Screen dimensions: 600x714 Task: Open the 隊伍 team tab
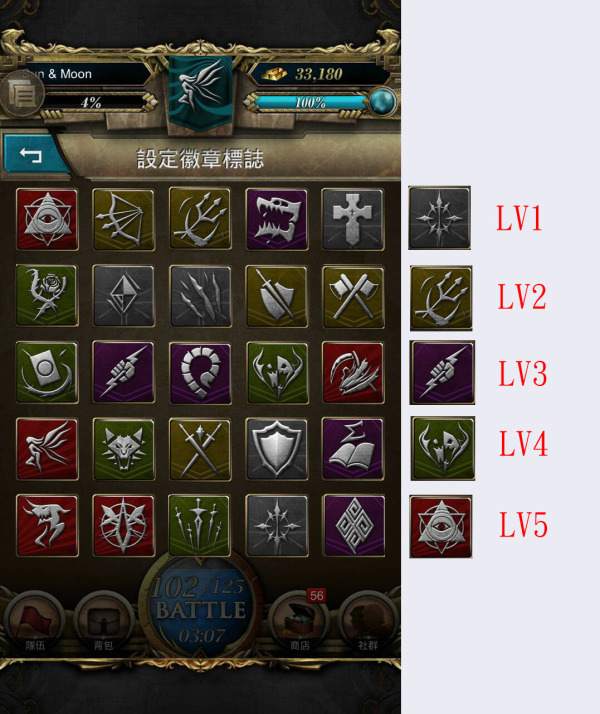[x=35, y=622]
